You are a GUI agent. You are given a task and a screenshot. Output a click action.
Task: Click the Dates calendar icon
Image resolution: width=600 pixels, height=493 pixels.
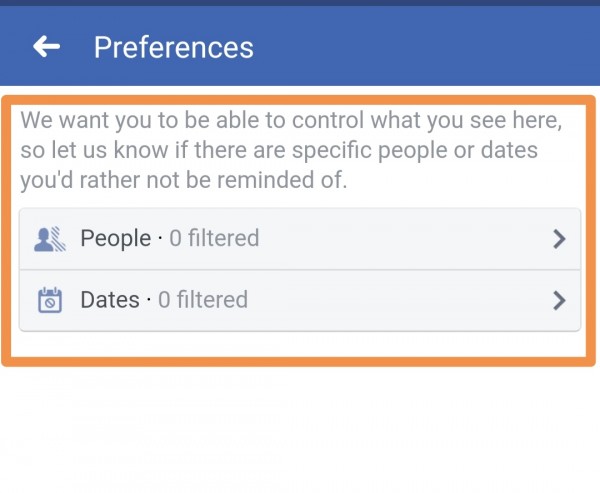click(49, 300)
